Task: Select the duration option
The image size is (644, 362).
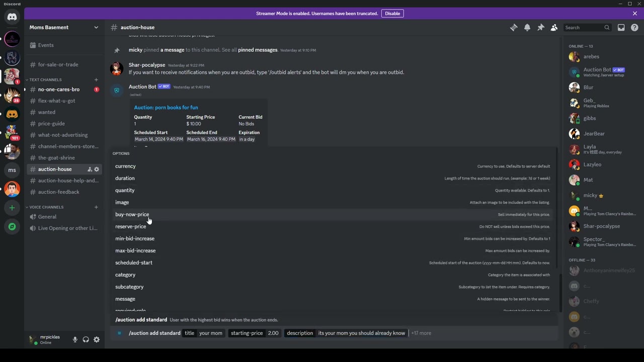Action: [x=333, y=178]
